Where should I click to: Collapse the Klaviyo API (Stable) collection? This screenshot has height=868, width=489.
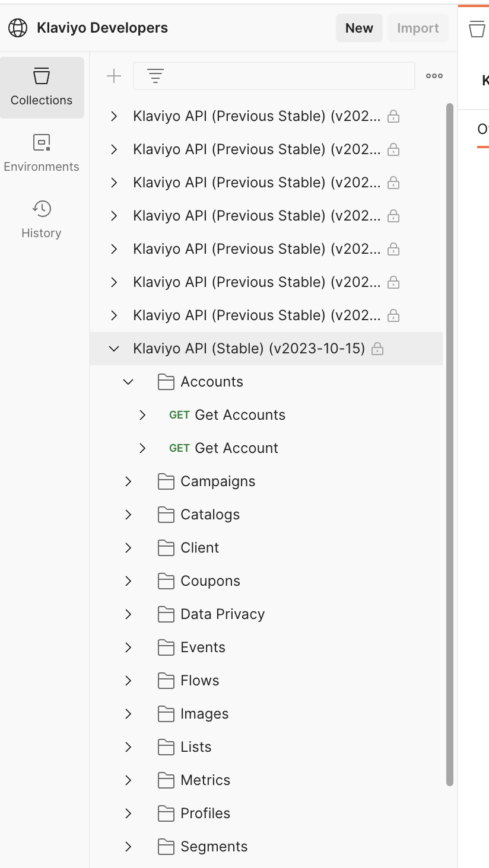click(114, 349)
